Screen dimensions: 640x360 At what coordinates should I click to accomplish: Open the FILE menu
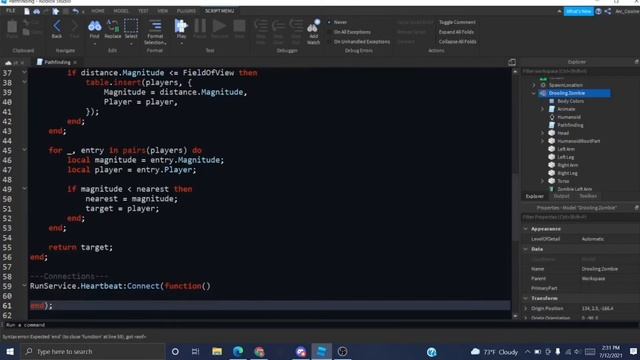(11, 11)
